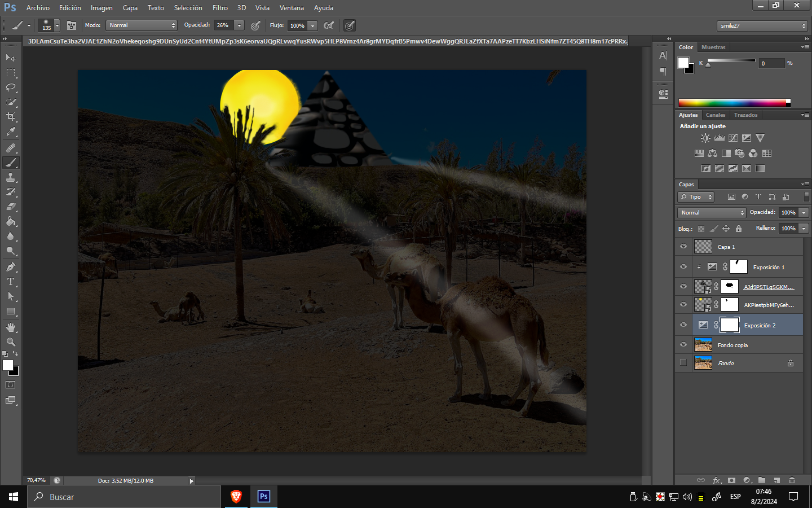Image resolution: width=812 pixels, height=508 pixels.
Task: Click the foreground color swatch in toolbox
Action: (x=8, y=365)
